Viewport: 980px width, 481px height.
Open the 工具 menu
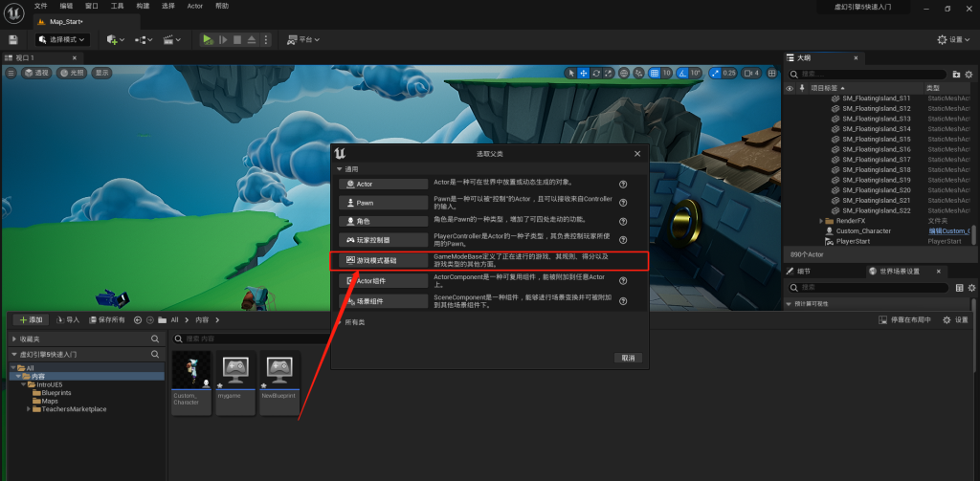118,6
